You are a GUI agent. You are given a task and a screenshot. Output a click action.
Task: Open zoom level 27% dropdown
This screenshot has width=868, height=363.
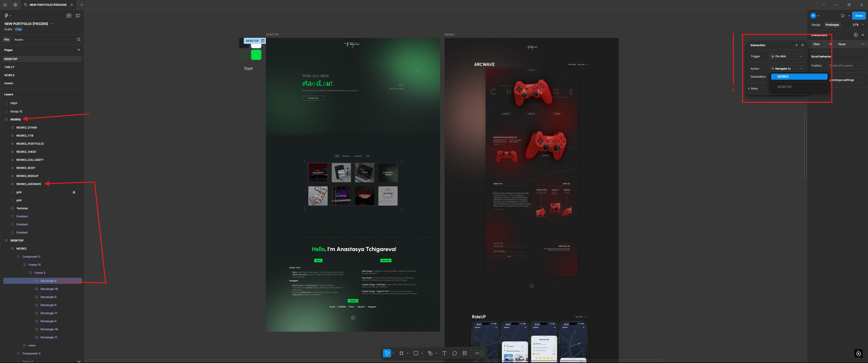coord(858,25)
